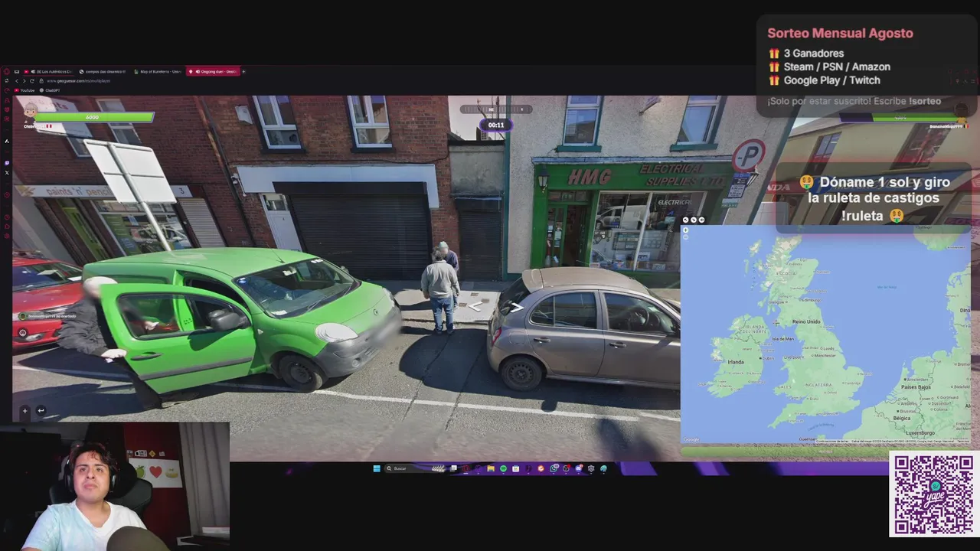This screenshot has height=551, width=980.
Task: Click the Reino Unido label on the map
Action: [x=806, y=321]
